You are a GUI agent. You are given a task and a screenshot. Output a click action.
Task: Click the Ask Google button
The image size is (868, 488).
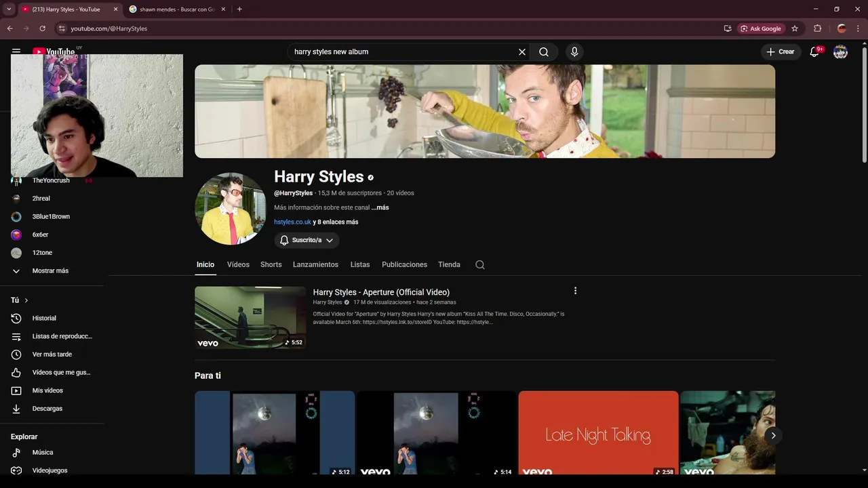(761, 28)
